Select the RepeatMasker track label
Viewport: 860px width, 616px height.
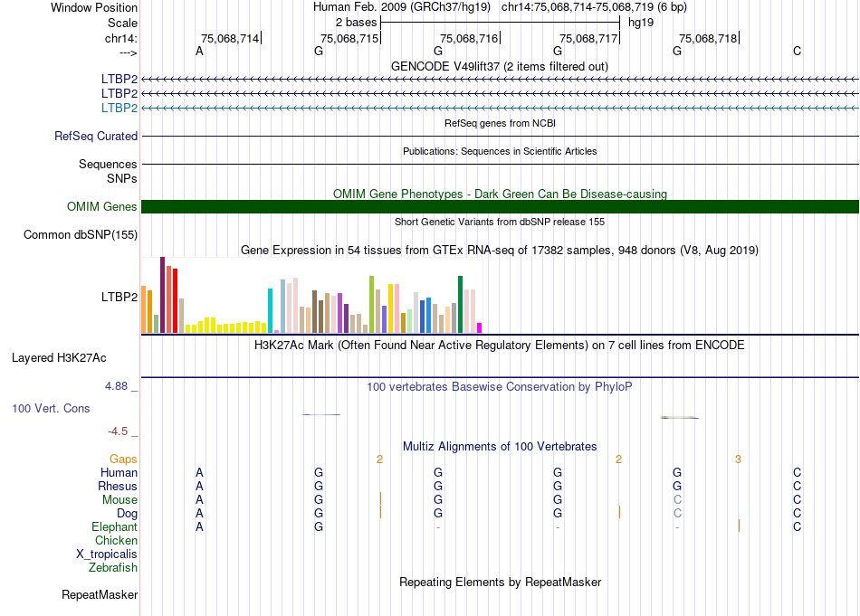100,595
